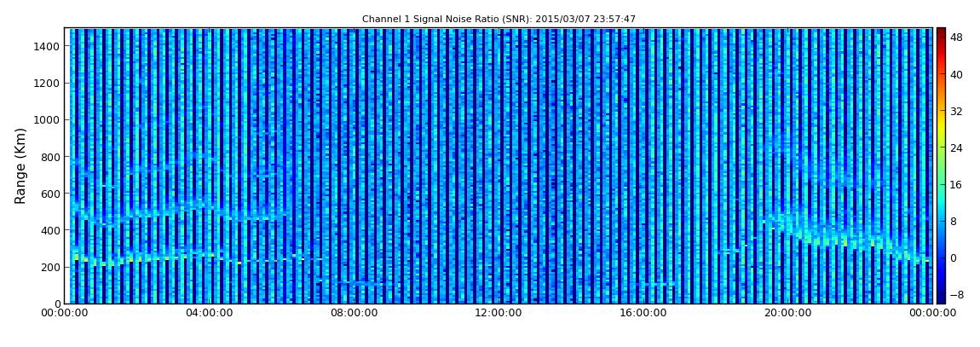Click the 16:00:00 time axis label
The height and width of the screenshot is (347, 980).
(x=643, y=313)
